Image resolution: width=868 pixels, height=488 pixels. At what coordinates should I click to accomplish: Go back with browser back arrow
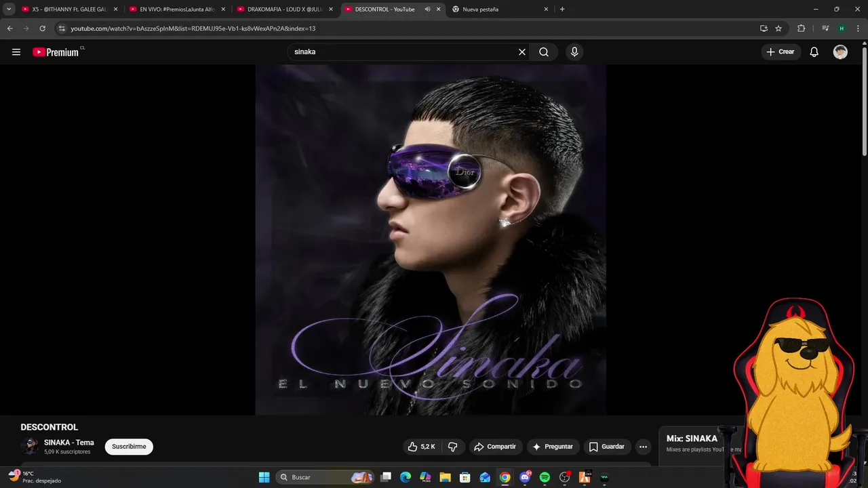tap(9, 28)
